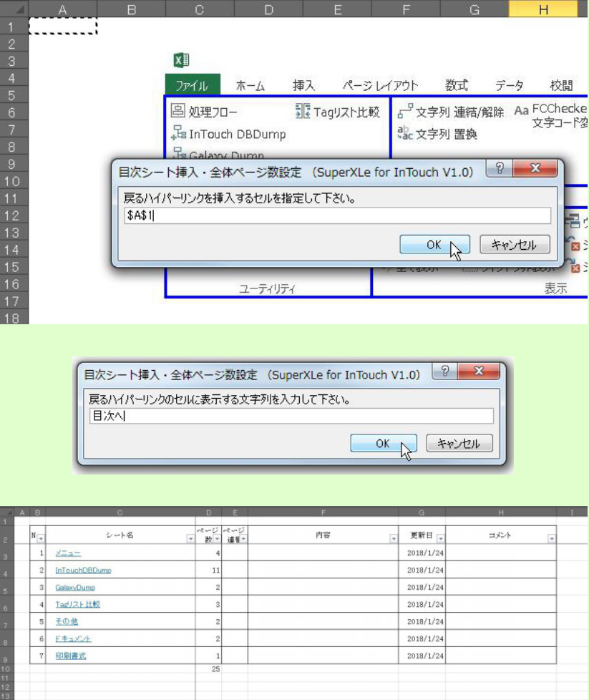Click OK in the cell-specify dialog

[x=434, y=244]
